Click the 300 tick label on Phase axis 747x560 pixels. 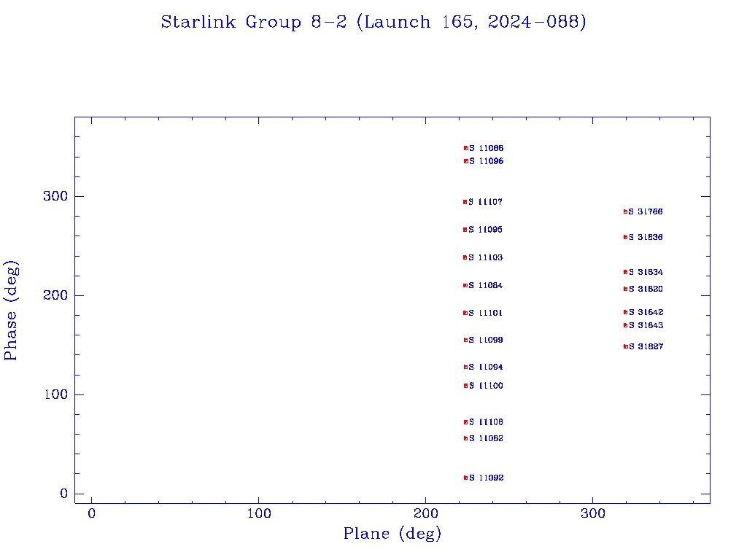point(55,196)
